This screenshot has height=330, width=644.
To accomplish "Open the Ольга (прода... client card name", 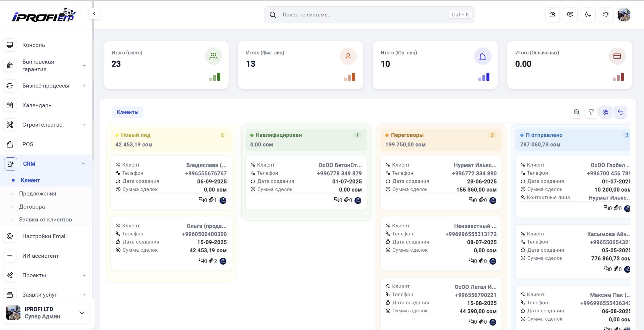I will pyautogui.click(x=207, y=226).
